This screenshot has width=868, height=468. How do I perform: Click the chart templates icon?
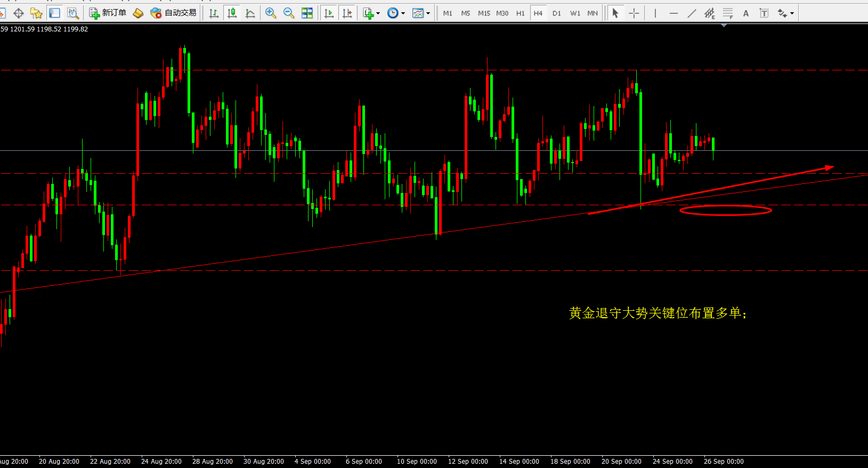[x=418, y=13]
